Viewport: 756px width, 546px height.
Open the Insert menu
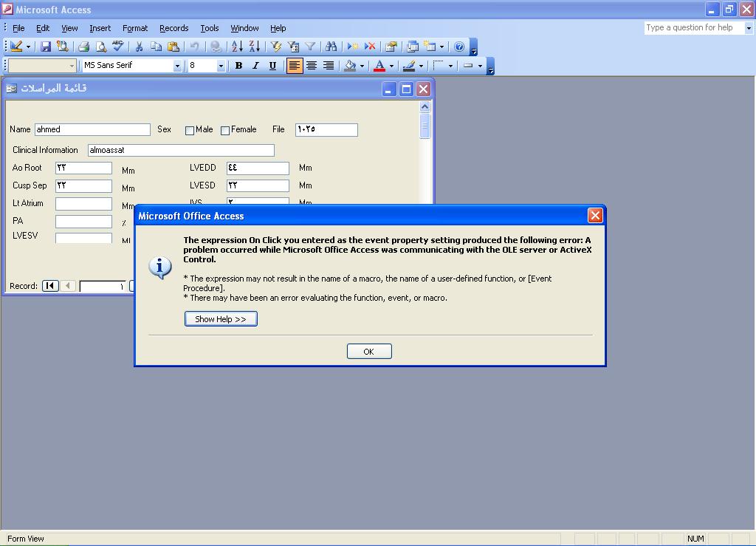[100, 28]
